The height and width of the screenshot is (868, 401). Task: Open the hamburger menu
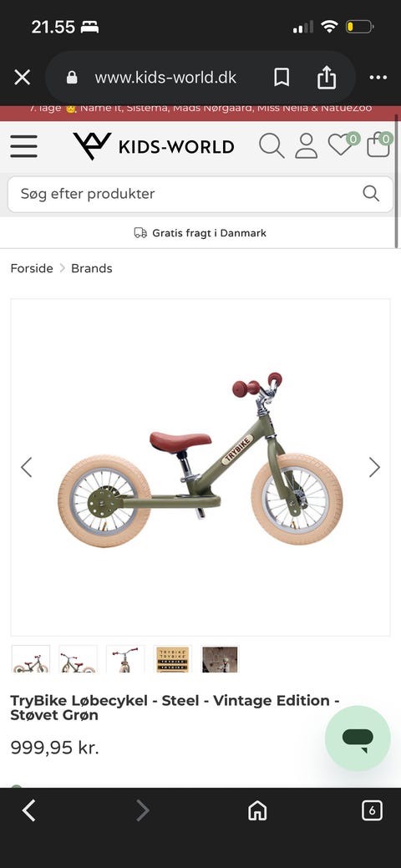pyautogui.click(x=24, y=146)
